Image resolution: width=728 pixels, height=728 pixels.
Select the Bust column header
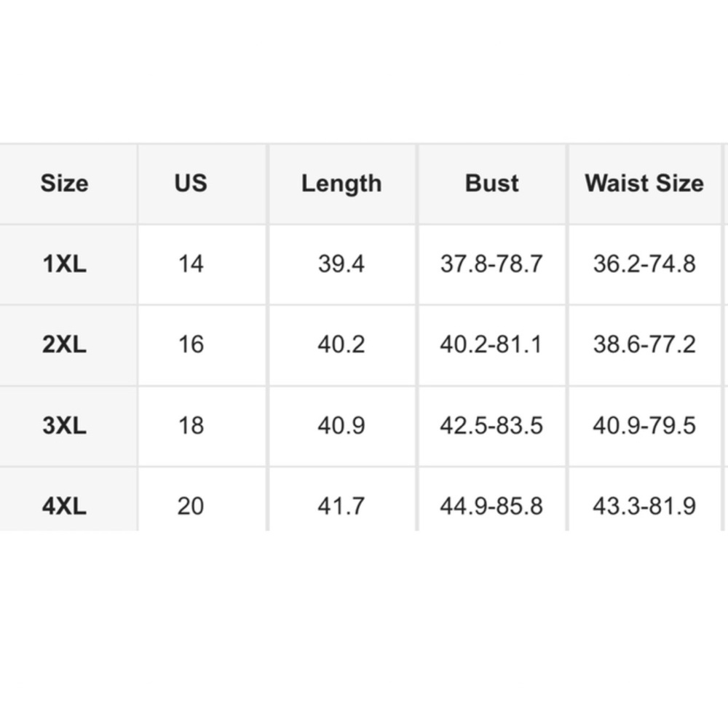pyautogui.click(x=491, y=183)
